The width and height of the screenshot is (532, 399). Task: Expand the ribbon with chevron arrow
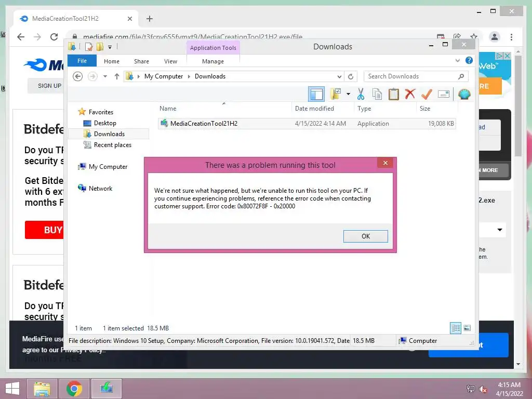(458, 61)
